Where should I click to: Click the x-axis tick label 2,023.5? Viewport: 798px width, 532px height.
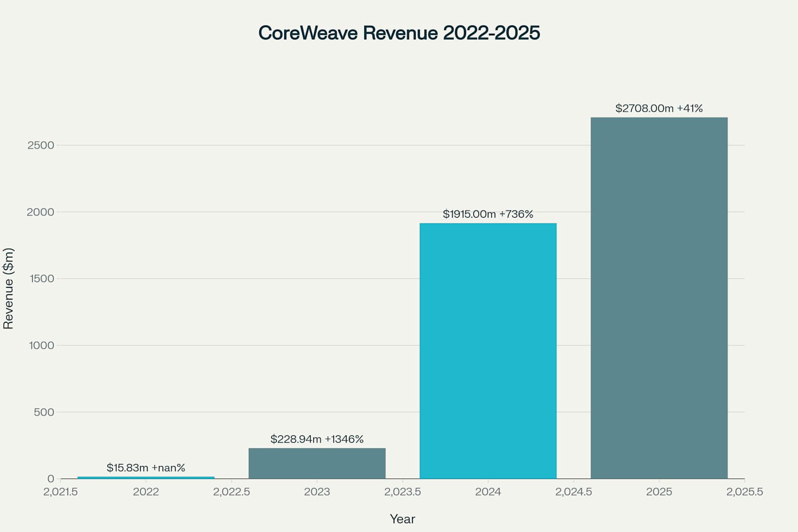[x=403, y=491]
